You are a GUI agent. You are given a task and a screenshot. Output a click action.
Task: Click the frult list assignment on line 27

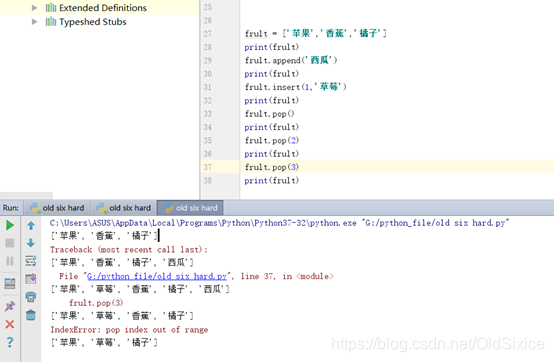click(316, 34)
